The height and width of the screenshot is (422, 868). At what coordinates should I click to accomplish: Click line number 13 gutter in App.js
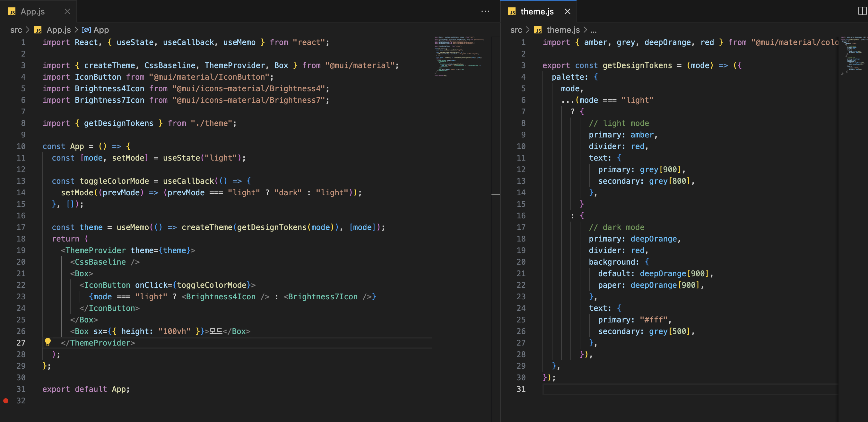click(x=21, y=181)
